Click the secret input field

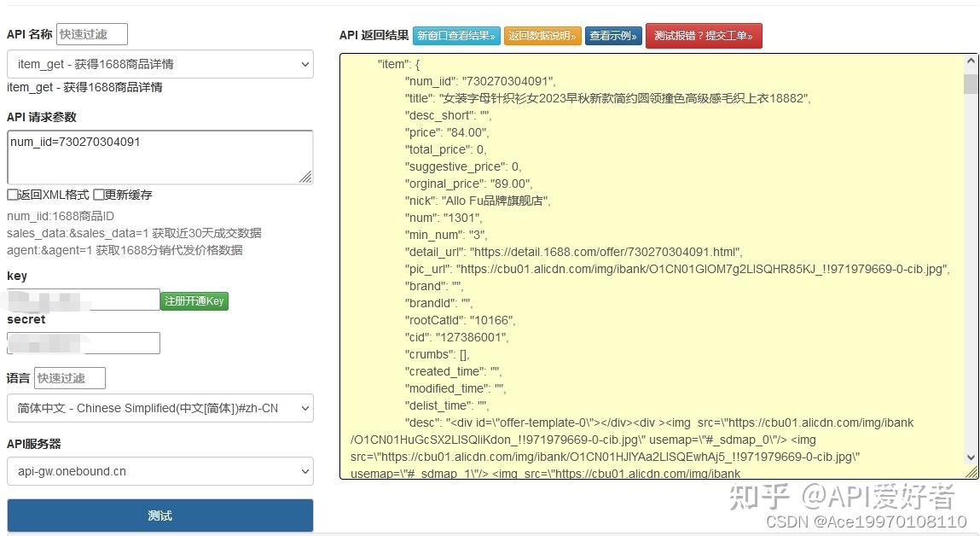(83, 343)
